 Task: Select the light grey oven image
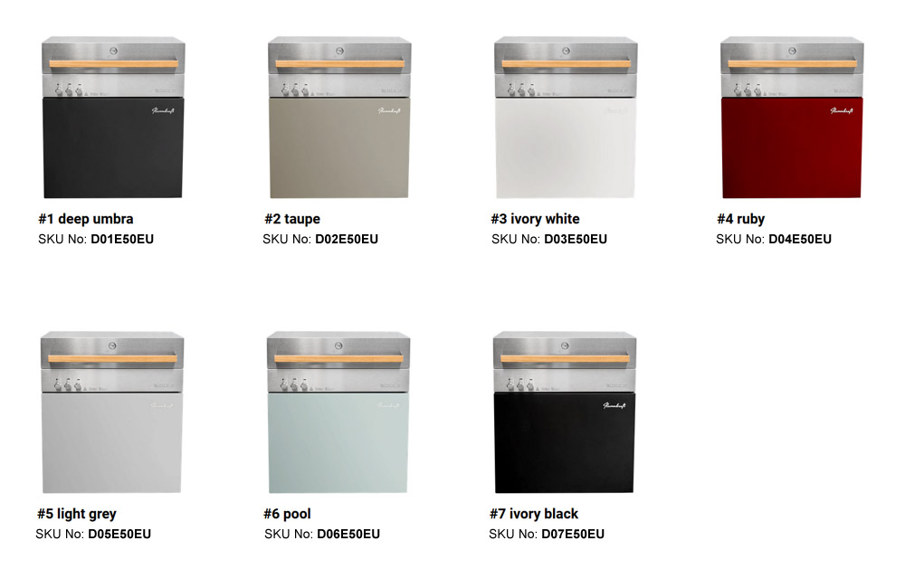coord(112,413)
